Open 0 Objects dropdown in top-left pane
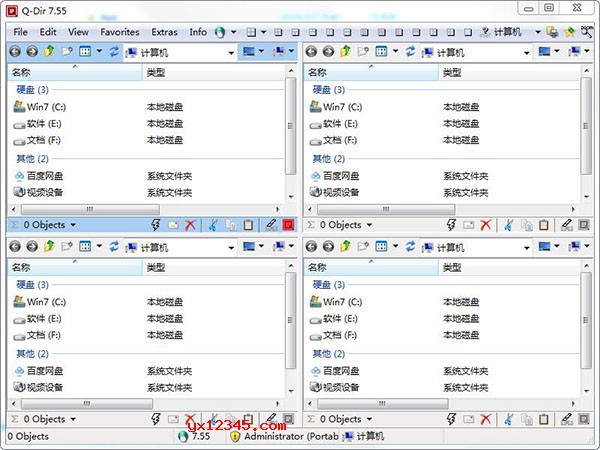The image size is (600, 450). [x=73, y=225]
